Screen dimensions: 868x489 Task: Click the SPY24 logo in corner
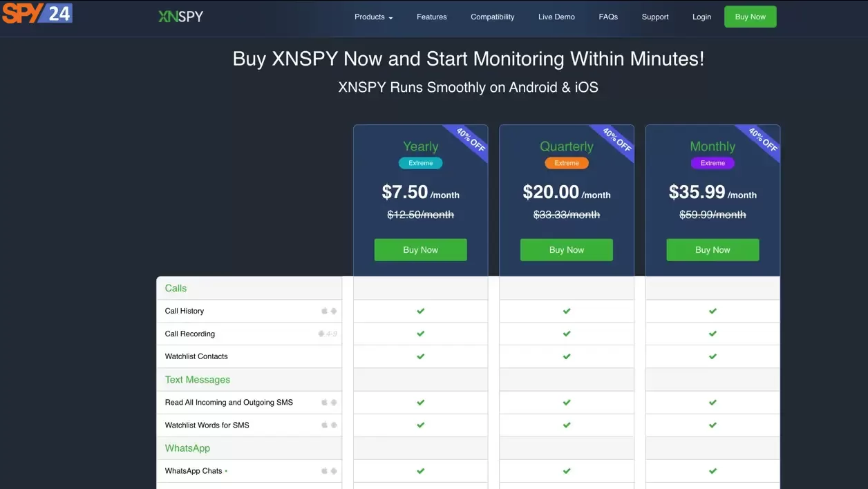pyautogui.click(x=37, y=12)
